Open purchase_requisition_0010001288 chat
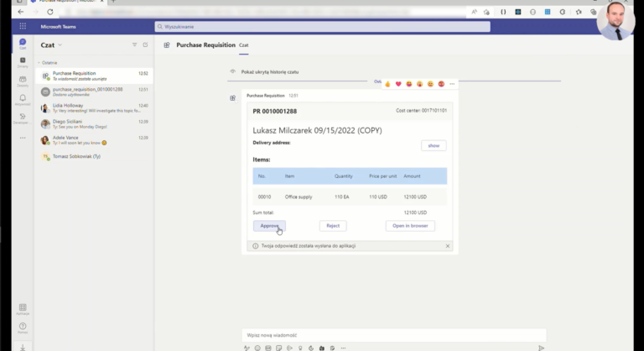 click(x=94, y=92)
